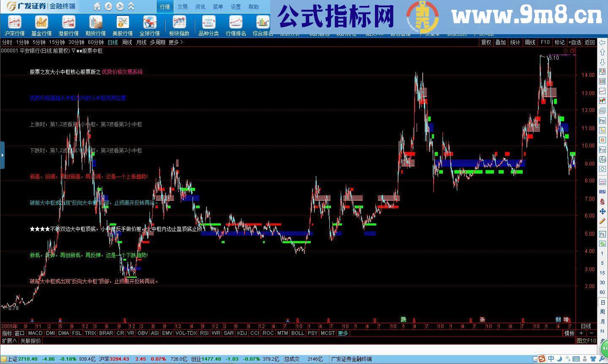The width and height of the screenshot is (608, 364).
Task: Switch to 5分钟 chart period
Action: 39,42
